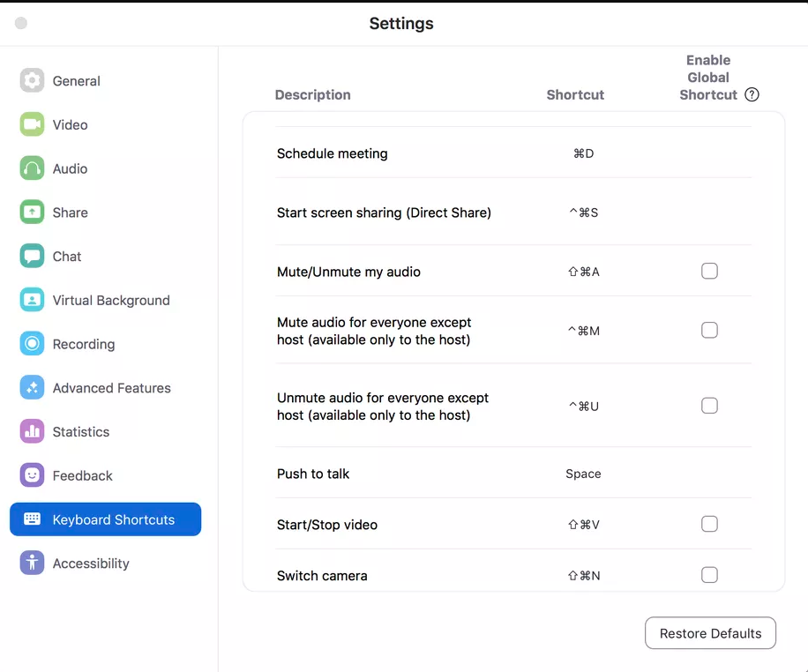
Task: Click the Restore Defaults button
Action: coord(710,632)
